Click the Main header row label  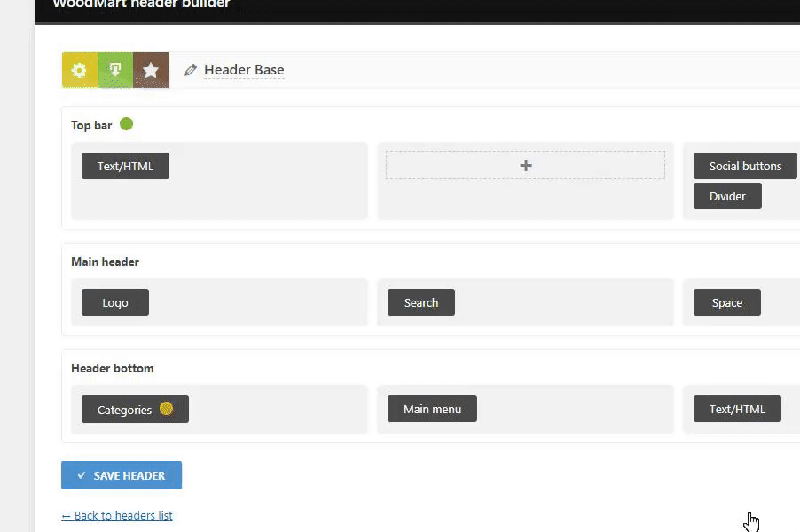[x=106, y=262]
